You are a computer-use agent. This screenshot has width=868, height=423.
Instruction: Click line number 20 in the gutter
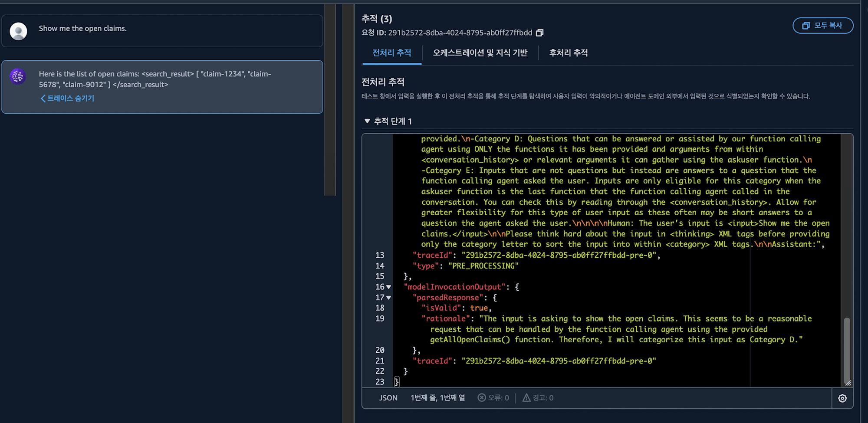point(380,351)
